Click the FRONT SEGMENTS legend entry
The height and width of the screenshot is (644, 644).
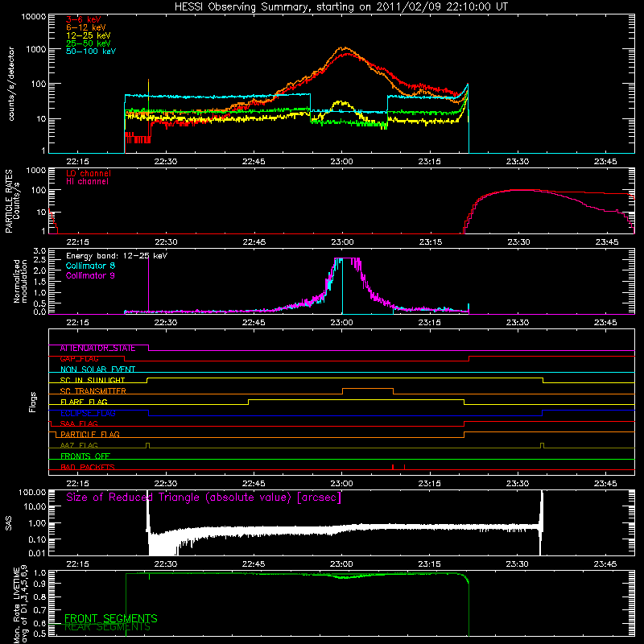pos(111,618)
